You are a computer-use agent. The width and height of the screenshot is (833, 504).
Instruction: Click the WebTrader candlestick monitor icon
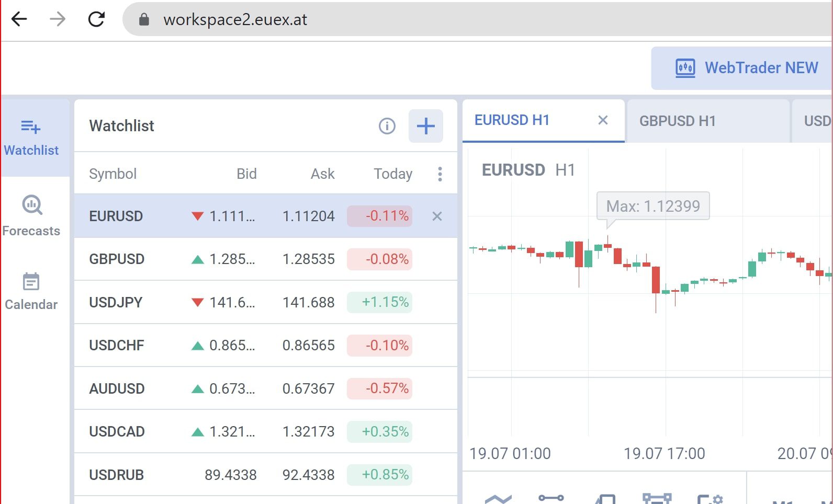[685, 68]
